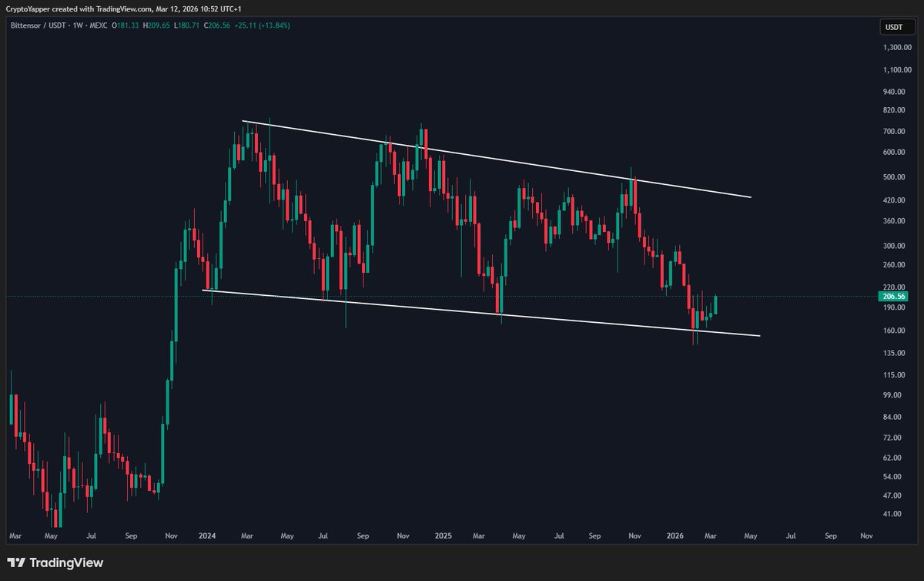Screen dimensions: 924x581
Task: Click the 700.00 price axis label
Action: 894,132
